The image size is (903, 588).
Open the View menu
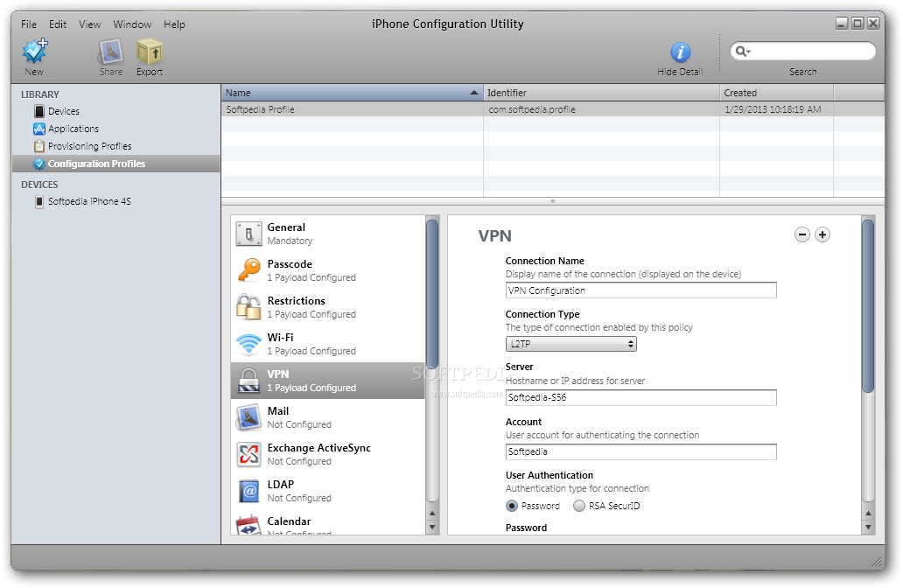click(90, 24)
